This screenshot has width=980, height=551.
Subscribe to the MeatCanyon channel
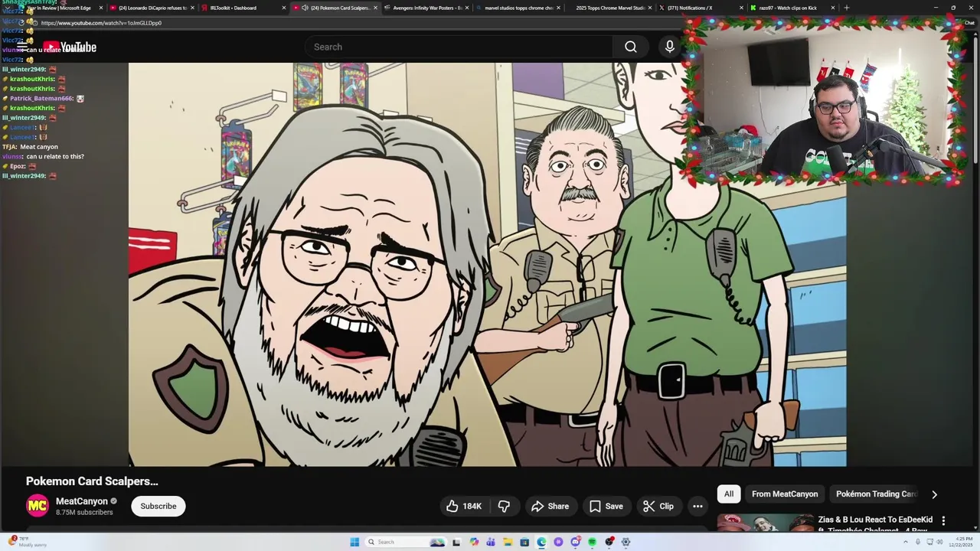click(x=158, y=506)
